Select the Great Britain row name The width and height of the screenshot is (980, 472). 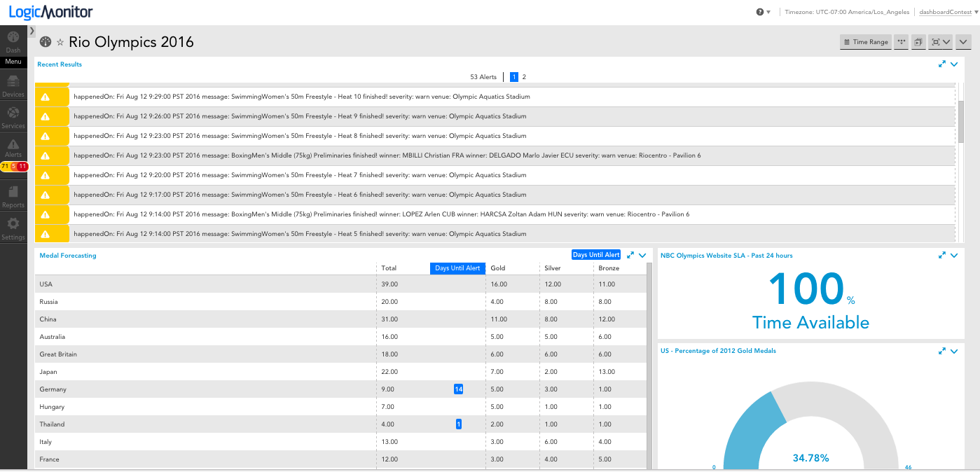tap(59, 354)
